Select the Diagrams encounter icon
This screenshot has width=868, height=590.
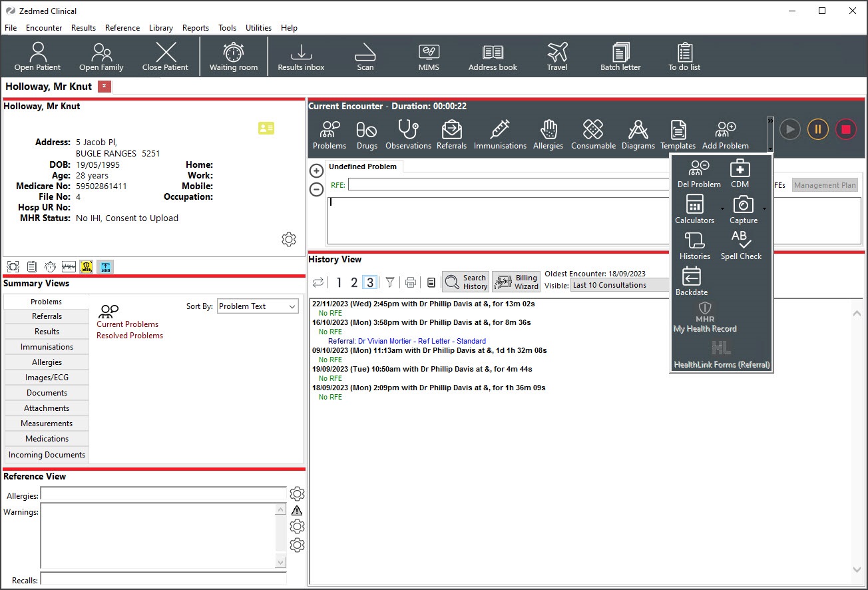638,133
